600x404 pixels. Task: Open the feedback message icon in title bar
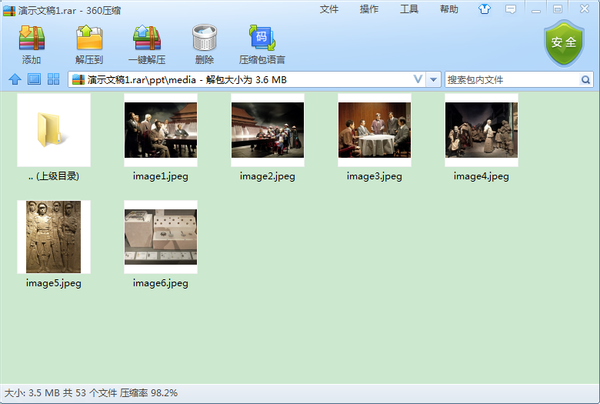pyautogui.click(x=510, y=9)
